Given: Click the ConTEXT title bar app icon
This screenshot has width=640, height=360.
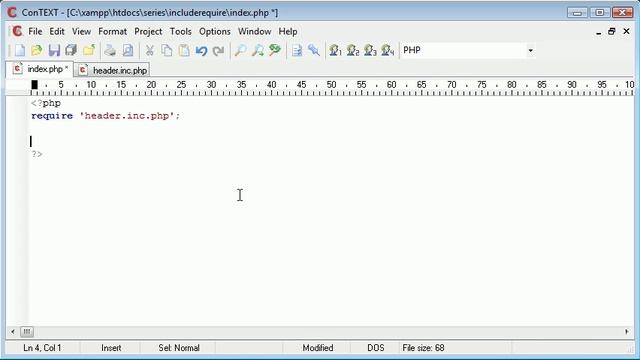Looking at the screenshot, I should click(x=12, y=13).
